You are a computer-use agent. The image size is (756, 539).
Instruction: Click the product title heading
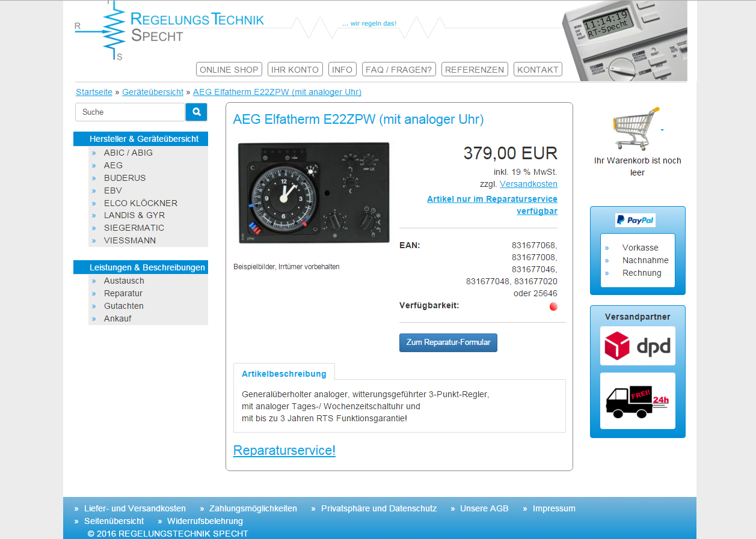(x=358, y=119)
